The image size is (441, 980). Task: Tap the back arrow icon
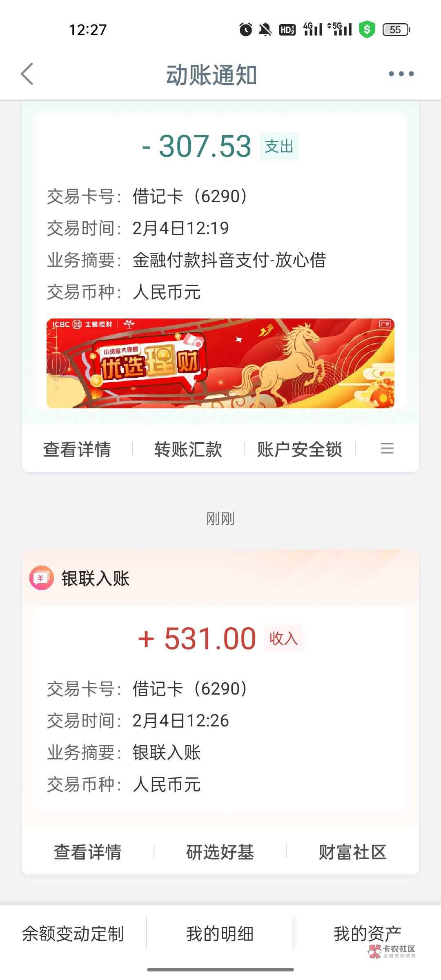click(x=27, y=74)
